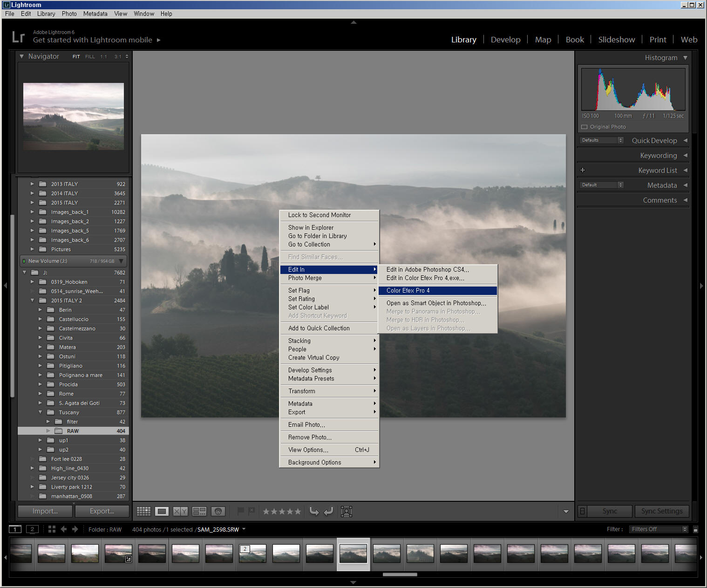The image size is (707, 588).
Task: Switch to the Develop module
Action: 505,40
